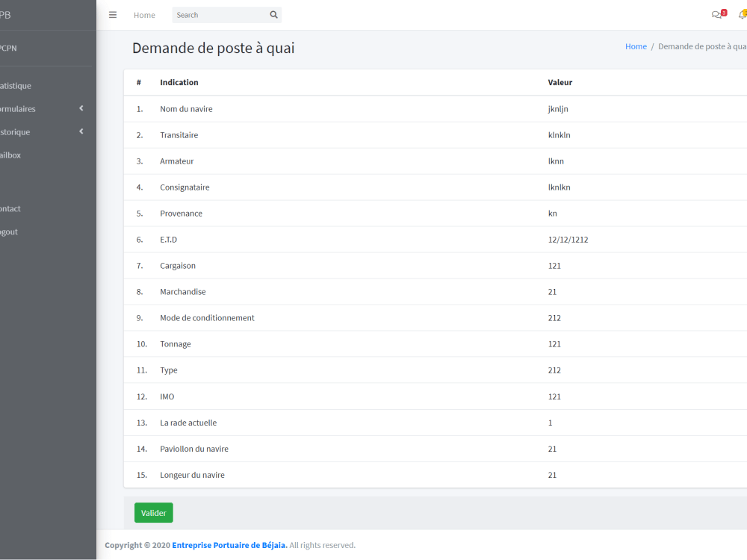The height and width of the screenshot is (560, 747).
Task: Select the E.T.D row label
Action: (169, 240)
